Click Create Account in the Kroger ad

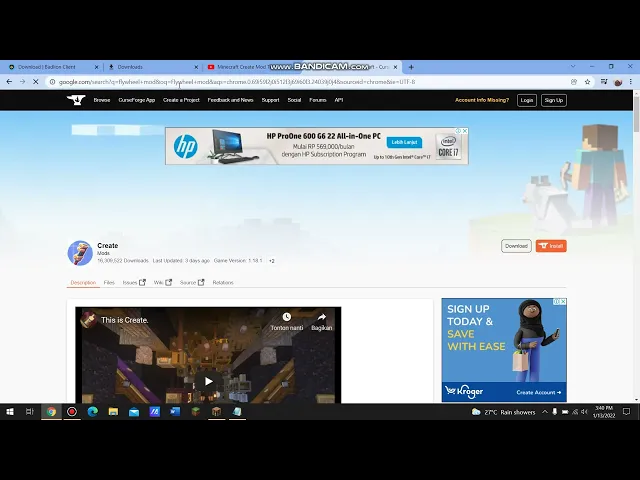pyautogui.click(x=539, y=392)
